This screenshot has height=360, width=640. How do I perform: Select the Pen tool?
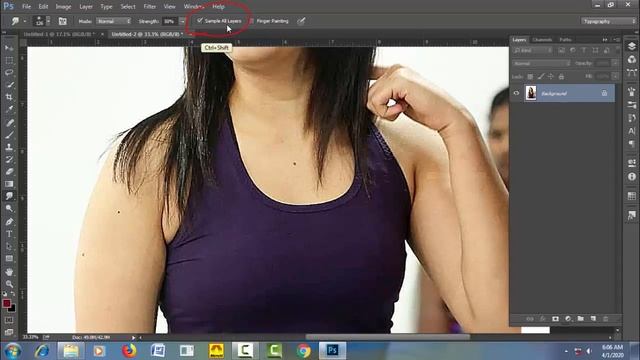click(x=9, y=222)
